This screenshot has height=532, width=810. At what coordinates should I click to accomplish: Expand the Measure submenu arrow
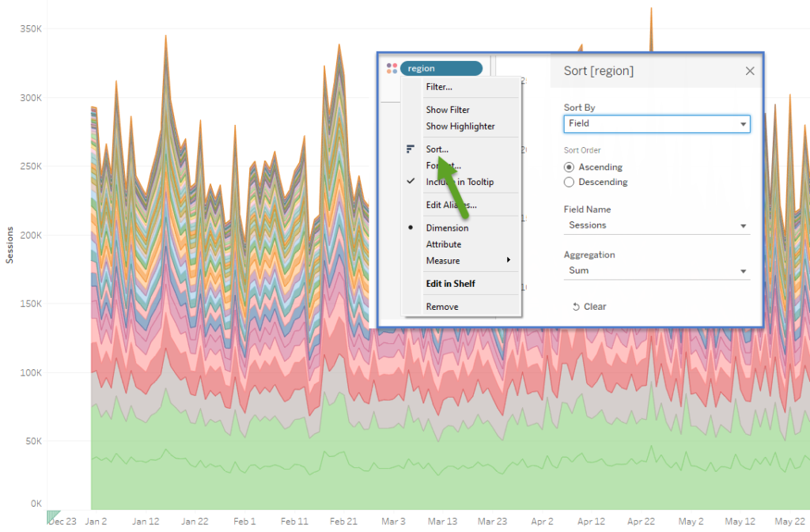509,260
